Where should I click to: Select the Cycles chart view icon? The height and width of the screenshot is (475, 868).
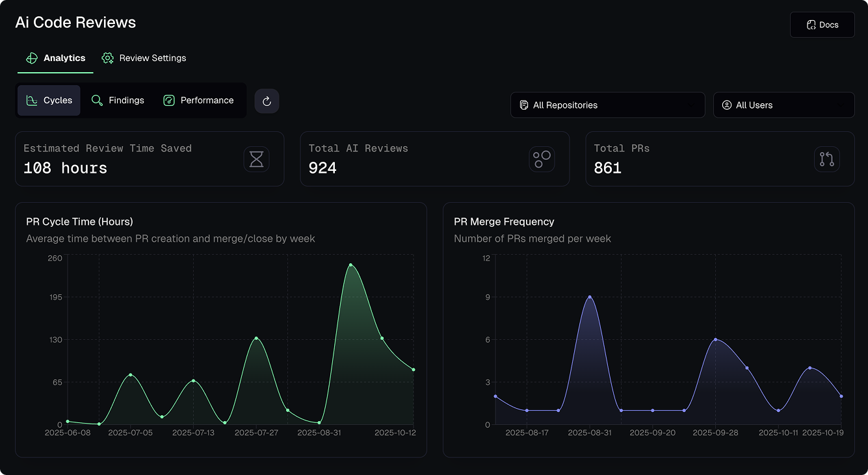point(32,100)
